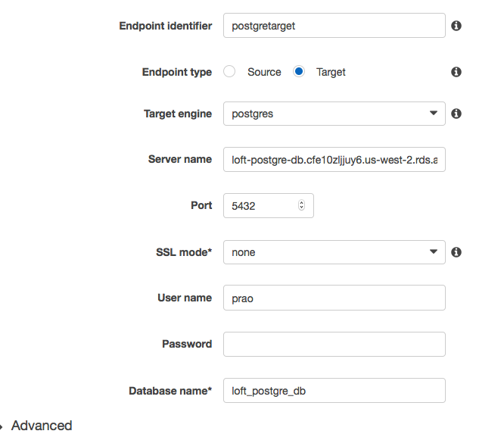Focus the empty Password field
504x437 pixels.
pyautogui.click(x=334, y=344)
